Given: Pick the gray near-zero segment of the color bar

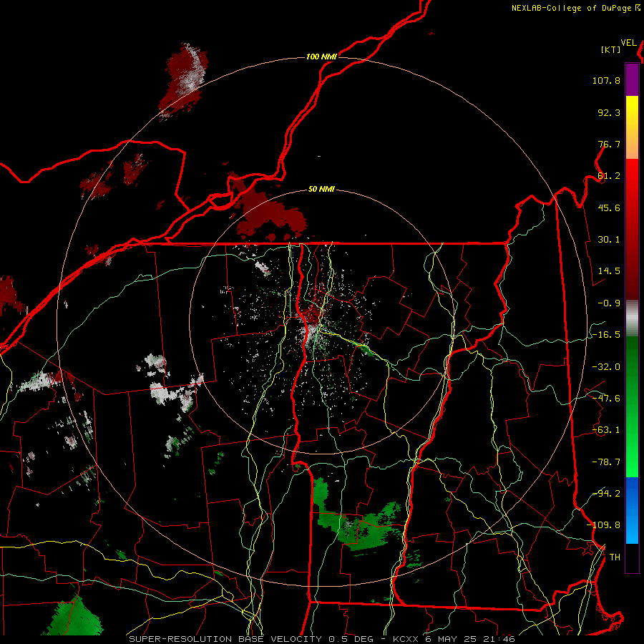Looking at the screenshot, I should (x=632, y=318).
